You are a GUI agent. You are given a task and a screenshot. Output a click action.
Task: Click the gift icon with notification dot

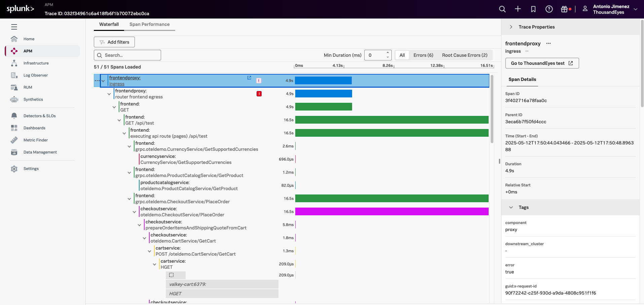[x=564, y=9]
